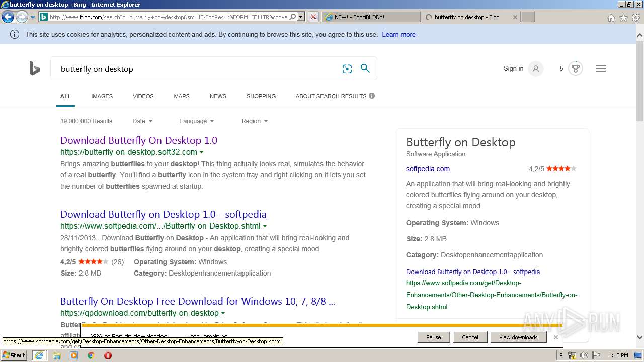The image size is (644, 362).
Task: Open Internet Explorer in the taskbar
Action: pos(39,355)
